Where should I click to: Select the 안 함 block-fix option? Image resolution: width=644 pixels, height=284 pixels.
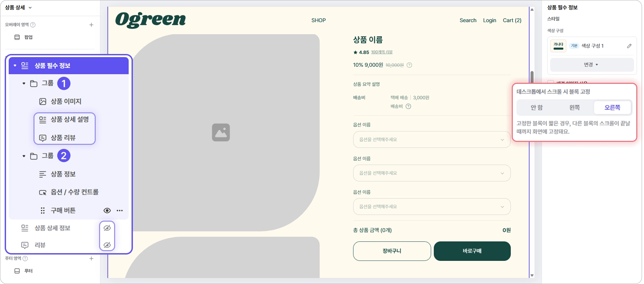tap(537, 108)
